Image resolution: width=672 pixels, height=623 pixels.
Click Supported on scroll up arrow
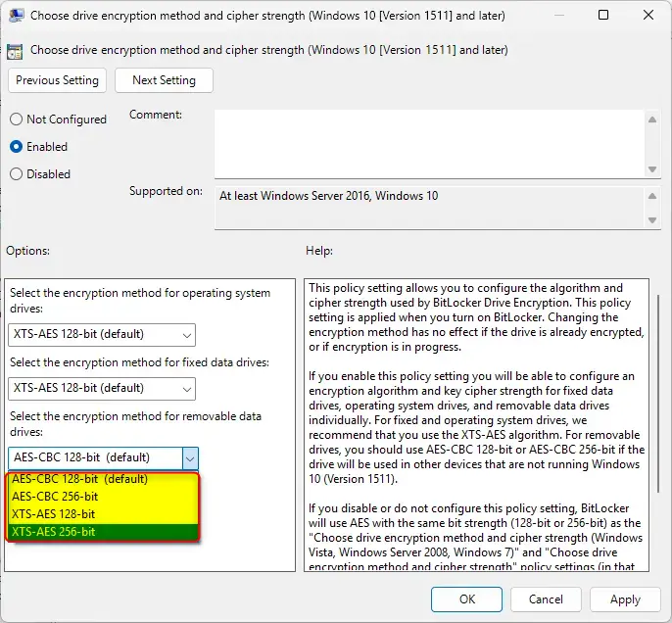(652, 196)
